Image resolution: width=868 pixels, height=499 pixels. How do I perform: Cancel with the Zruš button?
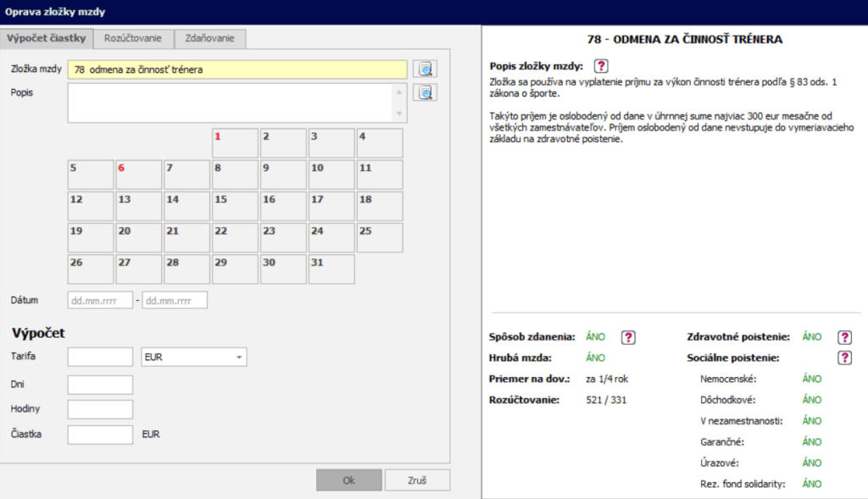(x=417, y=480)
